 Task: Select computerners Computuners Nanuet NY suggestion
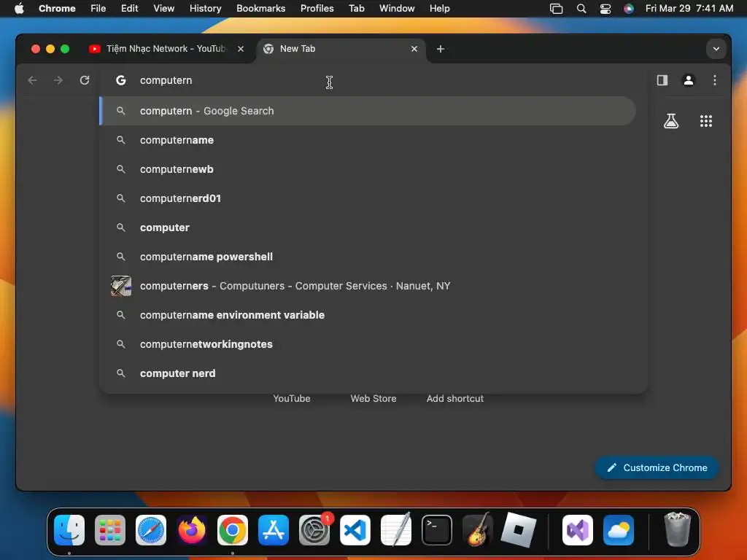tap(368, 286)
